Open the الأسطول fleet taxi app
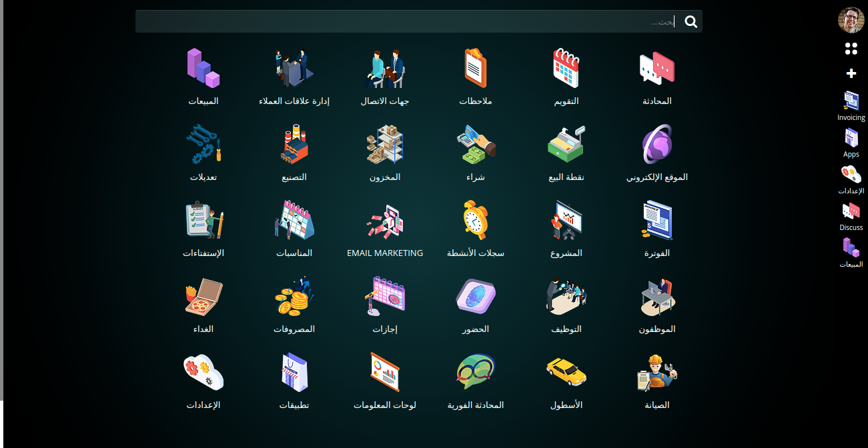The height and width of the screenshot is (448, 868). pyautogui.click(x=566, y=373)
